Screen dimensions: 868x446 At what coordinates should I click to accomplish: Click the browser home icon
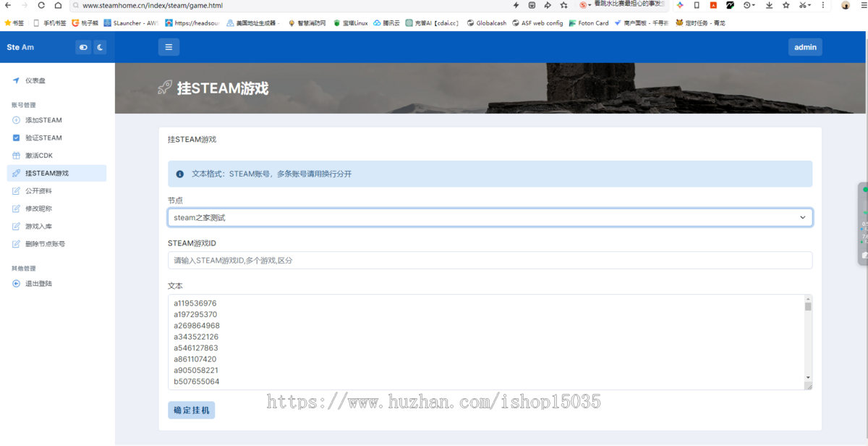(58, 5)
